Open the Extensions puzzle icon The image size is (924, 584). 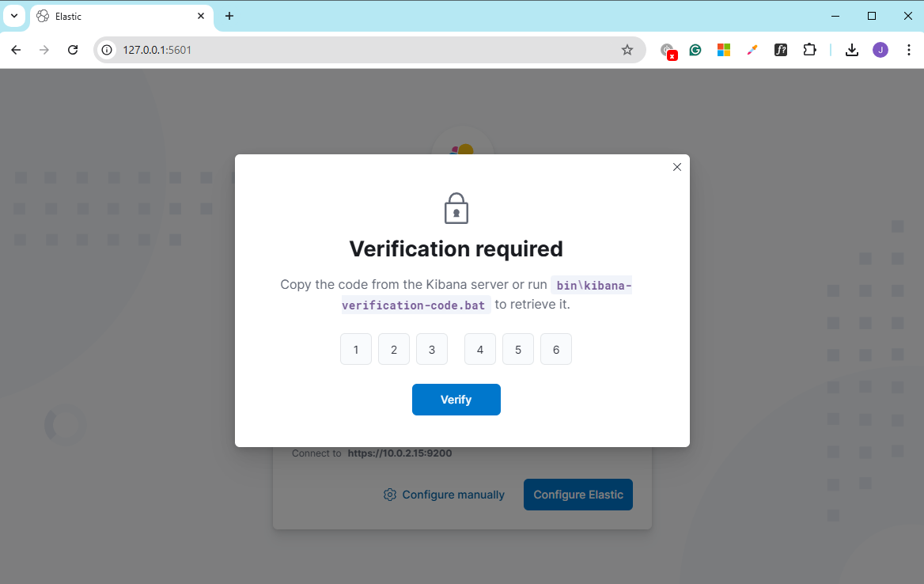click(x=809, y=50)
